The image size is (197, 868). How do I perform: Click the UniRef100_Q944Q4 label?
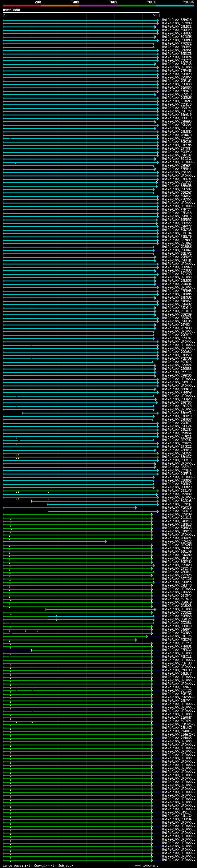click(x=177, y=284)
